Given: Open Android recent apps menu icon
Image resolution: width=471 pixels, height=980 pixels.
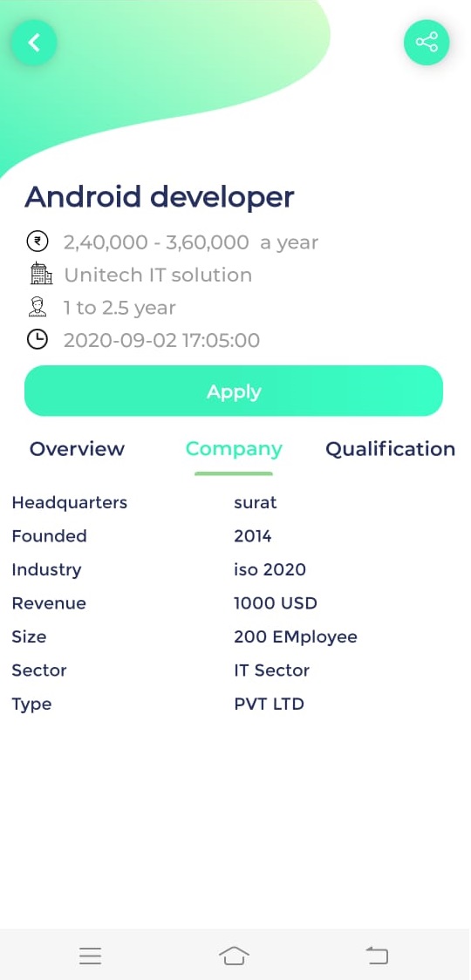Looking at the screenshot, I should [90, 955].
